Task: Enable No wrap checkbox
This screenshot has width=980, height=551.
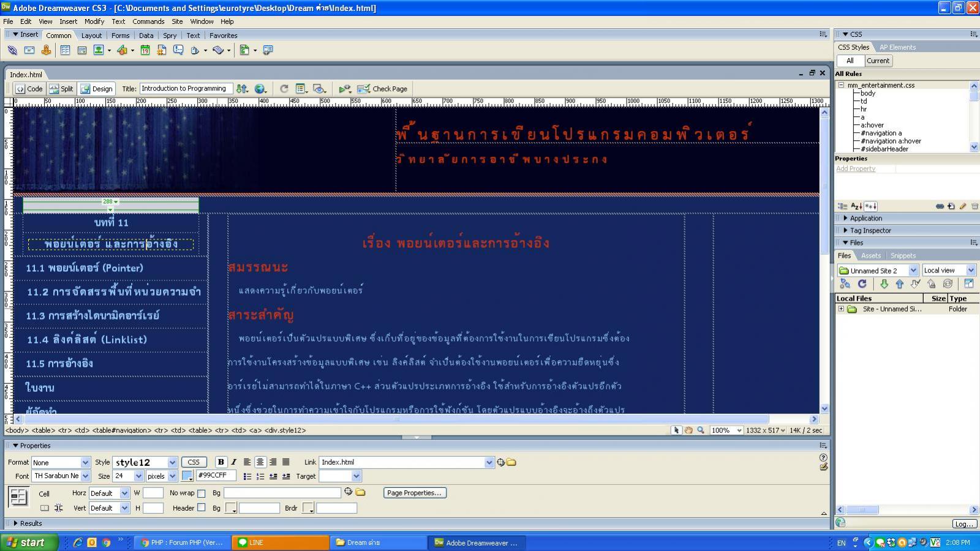Action: pyautogui.click(x=202, y=493)
